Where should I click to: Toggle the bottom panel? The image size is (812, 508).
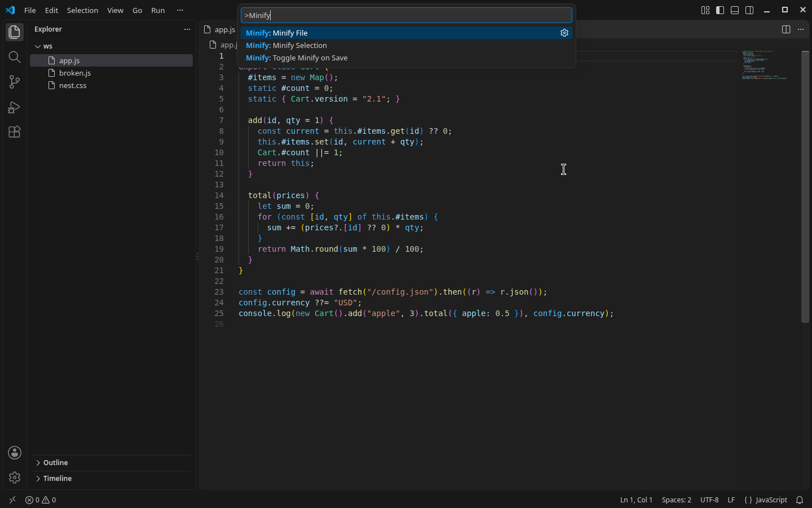pos(735,10)
